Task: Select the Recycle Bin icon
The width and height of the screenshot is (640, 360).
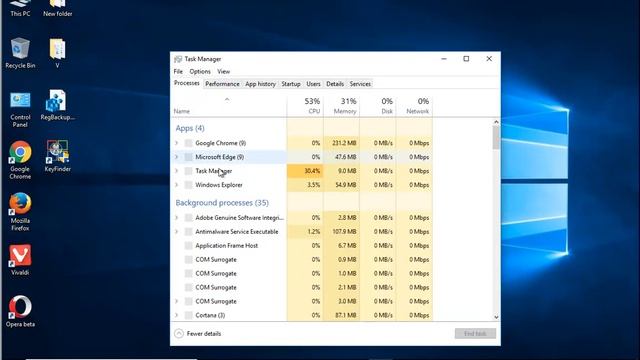Action: point(20,53)
